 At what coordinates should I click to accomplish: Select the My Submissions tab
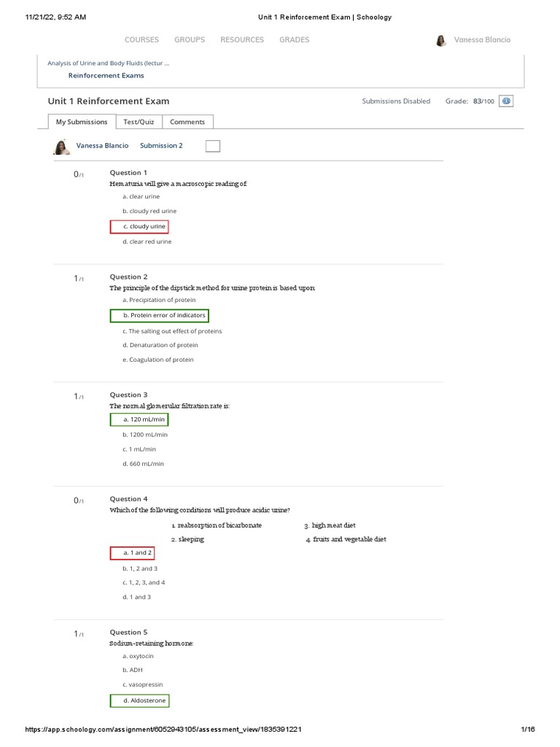(x=82, y=122)
